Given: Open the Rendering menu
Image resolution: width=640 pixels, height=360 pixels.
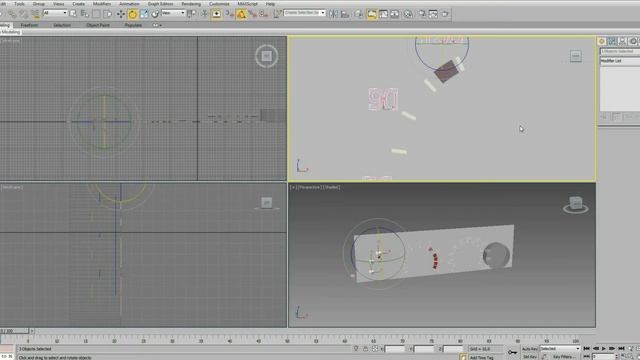Looking at the screenshot, I should (191, 4).
